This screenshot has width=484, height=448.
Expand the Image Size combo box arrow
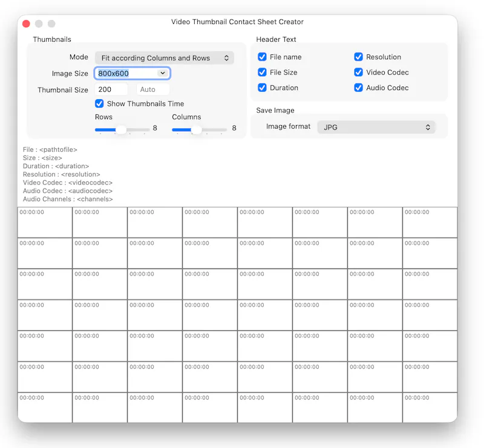click(x=163, y=73)
